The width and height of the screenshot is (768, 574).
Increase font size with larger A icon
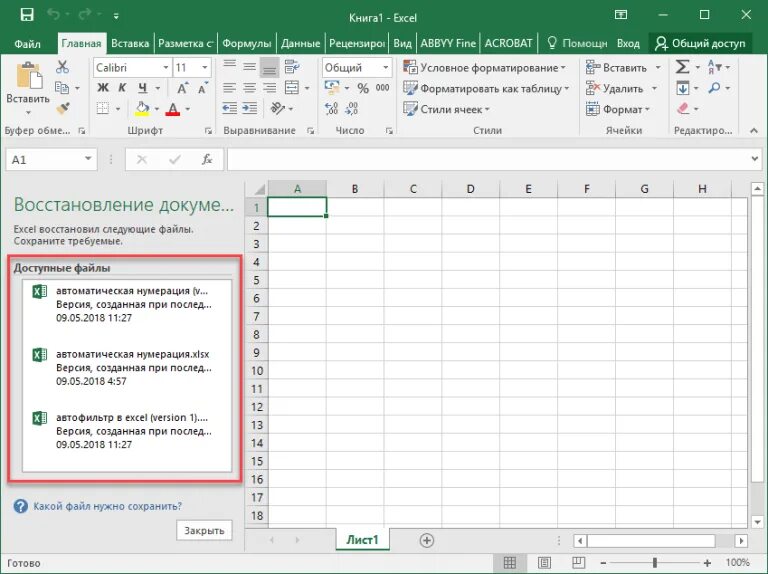(x=182, y=88)
